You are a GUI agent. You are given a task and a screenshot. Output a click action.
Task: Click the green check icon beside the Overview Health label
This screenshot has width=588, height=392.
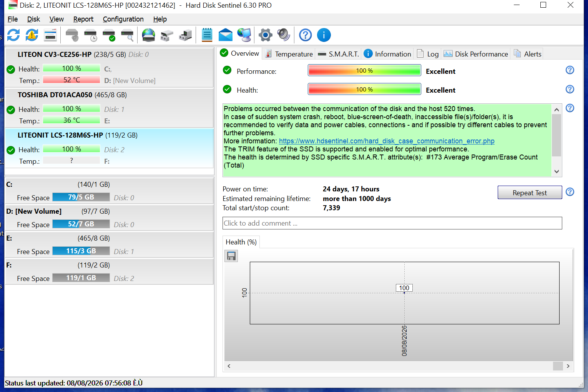coord(227,89)
